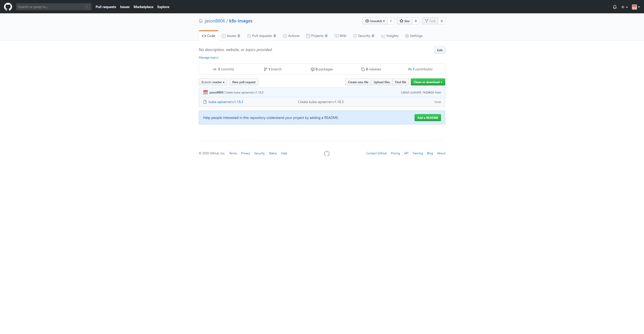Open Terms footer link
This screenshot has width=644, height=334.
(233, 153)
